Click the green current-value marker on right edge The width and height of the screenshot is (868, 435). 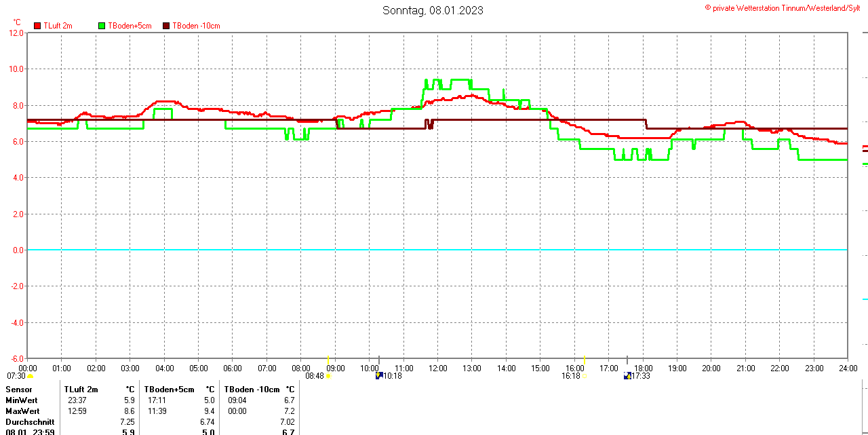[x=865, y=164]
